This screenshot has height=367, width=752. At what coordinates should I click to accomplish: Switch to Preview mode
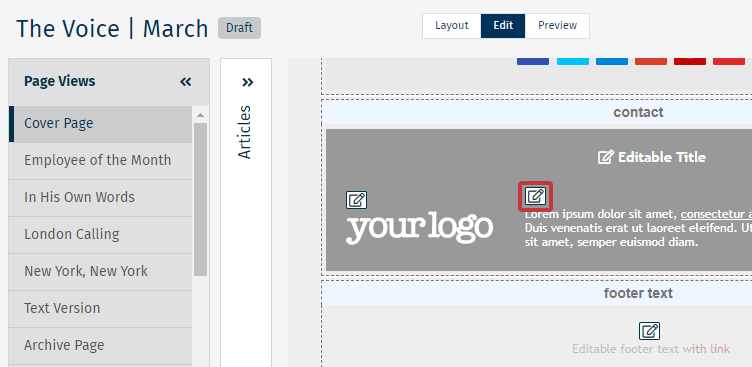click(x=557, y=25)
